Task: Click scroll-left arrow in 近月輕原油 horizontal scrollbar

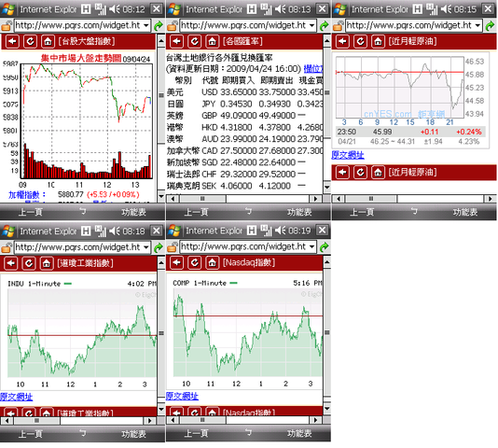Action: pos(339,199)
